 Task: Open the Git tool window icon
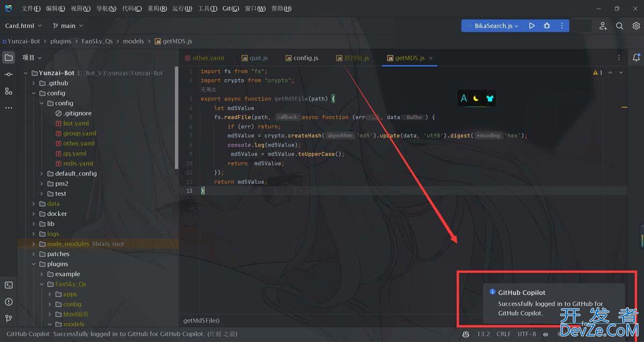tap(9, 318)
